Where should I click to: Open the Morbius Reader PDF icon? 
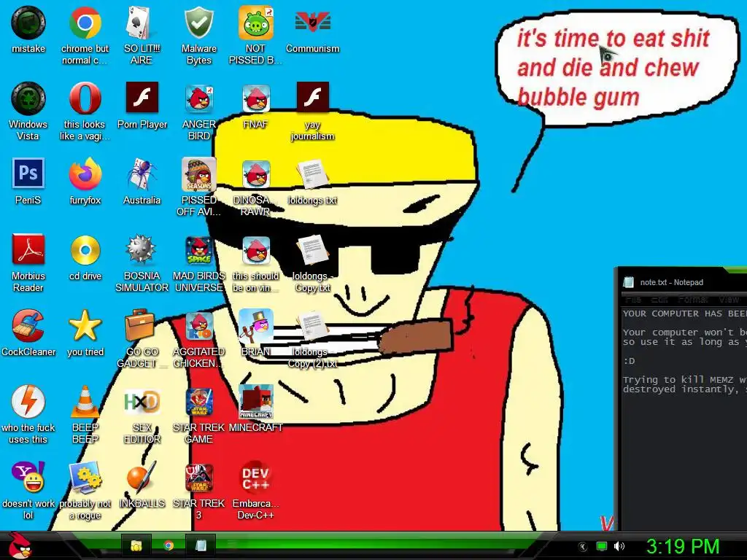pyautogui.click(x=28, y=249)
